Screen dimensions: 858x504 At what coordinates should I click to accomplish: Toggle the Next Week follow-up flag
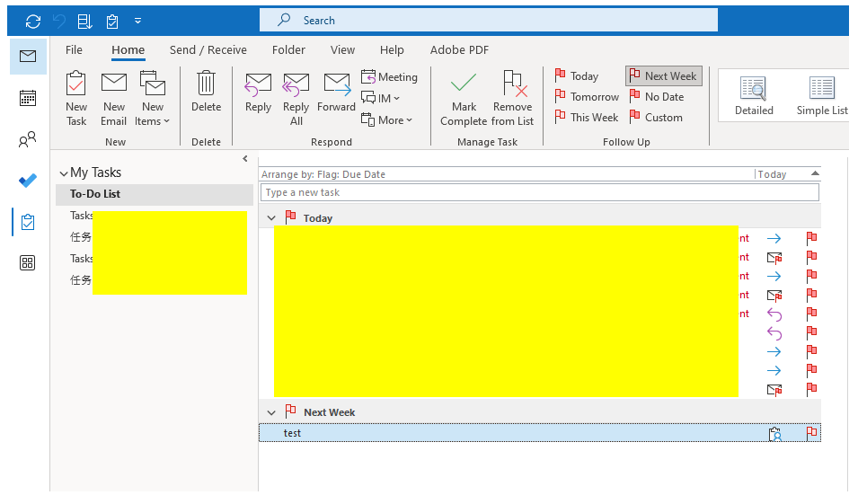tap(664, 76)
